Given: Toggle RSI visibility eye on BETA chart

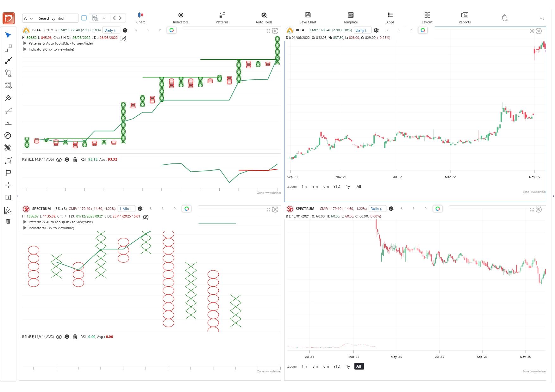Looking at the screenshot, I should pos(59,160).
